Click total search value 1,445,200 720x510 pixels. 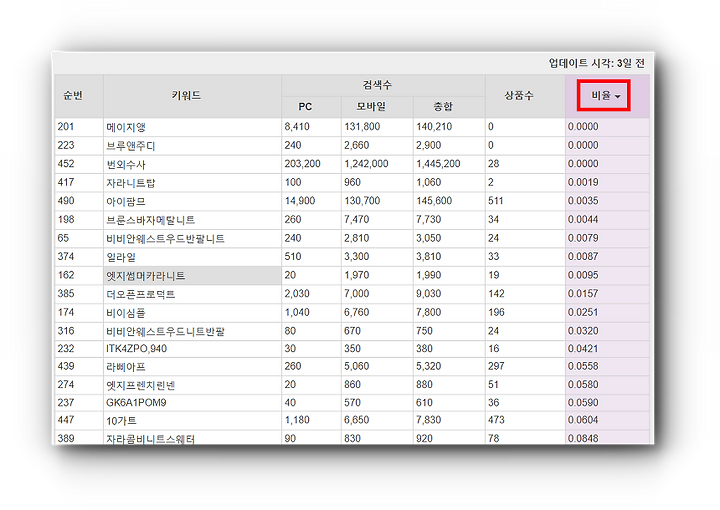[x=438, y=164]
